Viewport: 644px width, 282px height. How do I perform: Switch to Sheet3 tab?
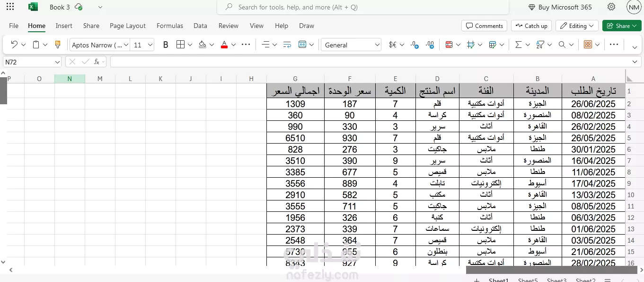pos(556,280)
